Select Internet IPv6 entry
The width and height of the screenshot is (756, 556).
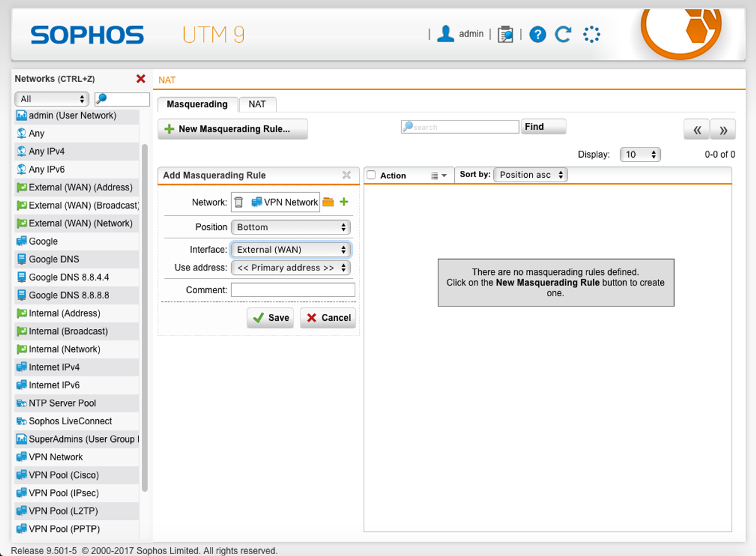75,385
